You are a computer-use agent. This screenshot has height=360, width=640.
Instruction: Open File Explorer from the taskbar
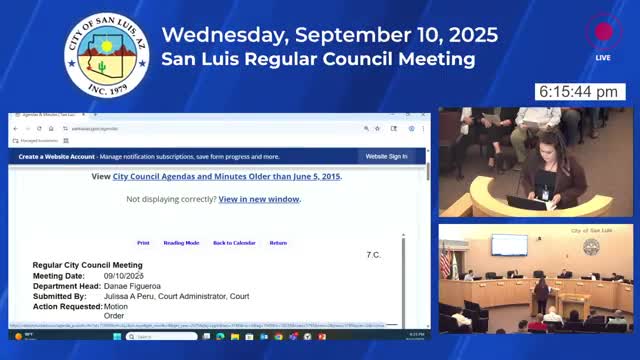click(x=235, y=337)
